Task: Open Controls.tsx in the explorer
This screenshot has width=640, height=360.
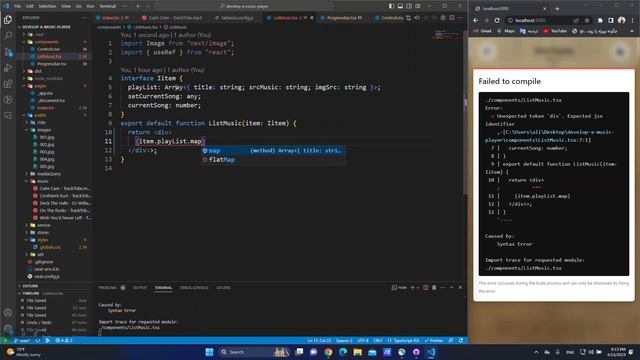Action: tap(49, 49)
